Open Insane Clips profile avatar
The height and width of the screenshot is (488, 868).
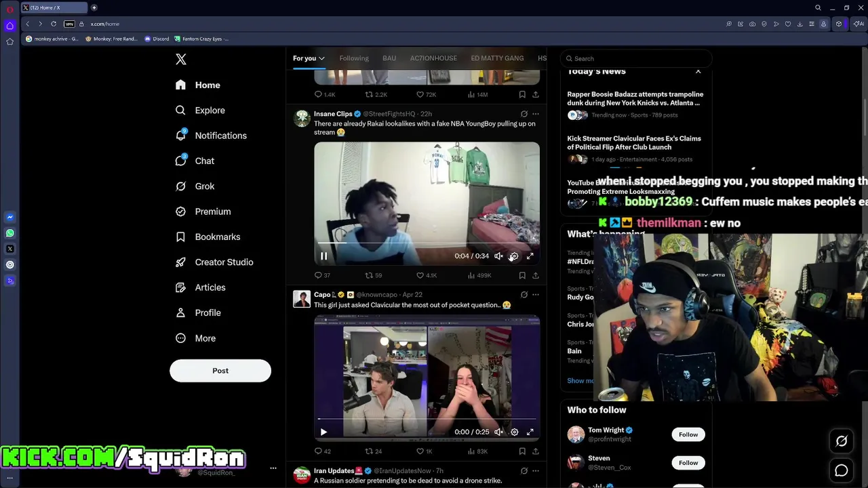click(x=302, y=118)
